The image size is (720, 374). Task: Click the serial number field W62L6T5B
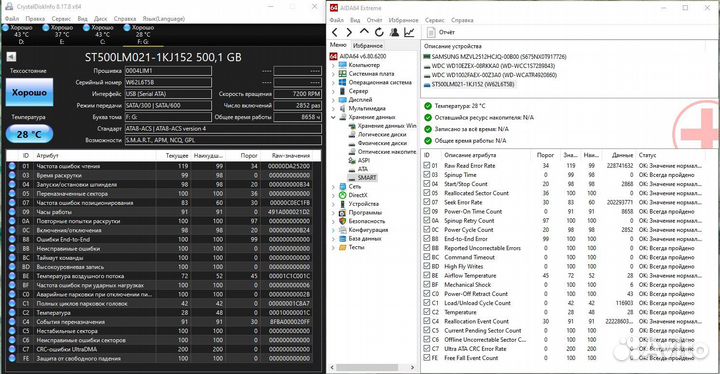click(168, 82)
